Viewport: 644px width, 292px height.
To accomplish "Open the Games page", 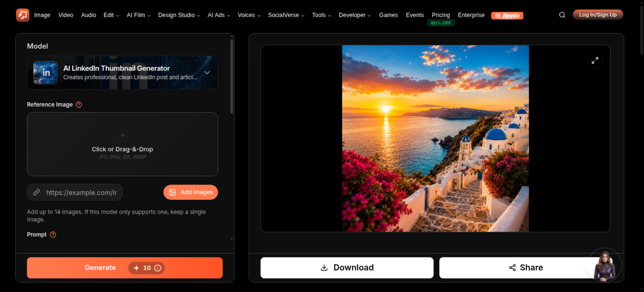I will coord(388,15).
